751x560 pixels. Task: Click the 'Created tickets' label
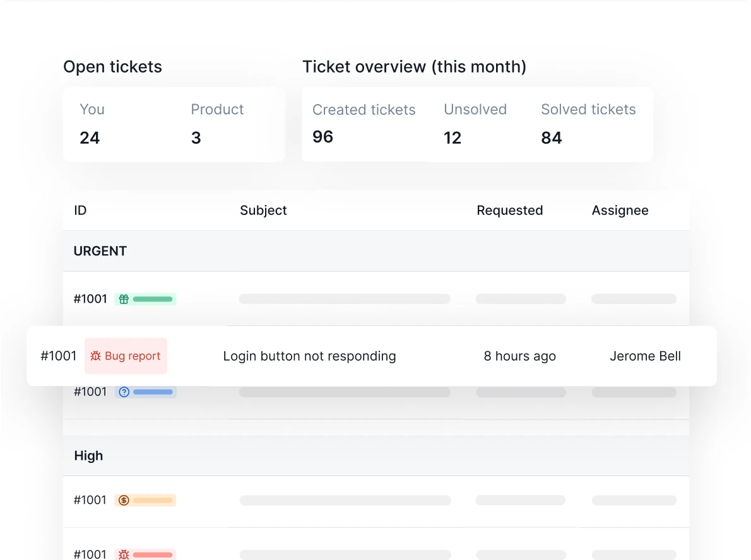pos(364,110)
